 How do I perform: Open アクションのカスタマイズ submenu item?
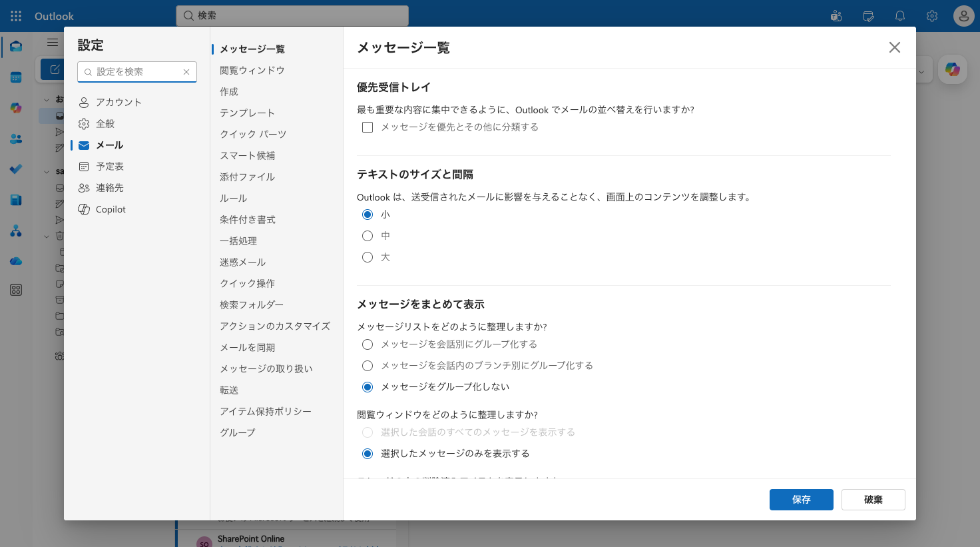(274, 326)
